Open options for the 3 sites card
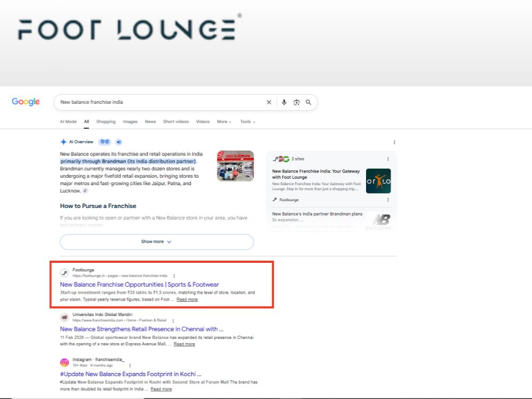 tap(388, 159)
